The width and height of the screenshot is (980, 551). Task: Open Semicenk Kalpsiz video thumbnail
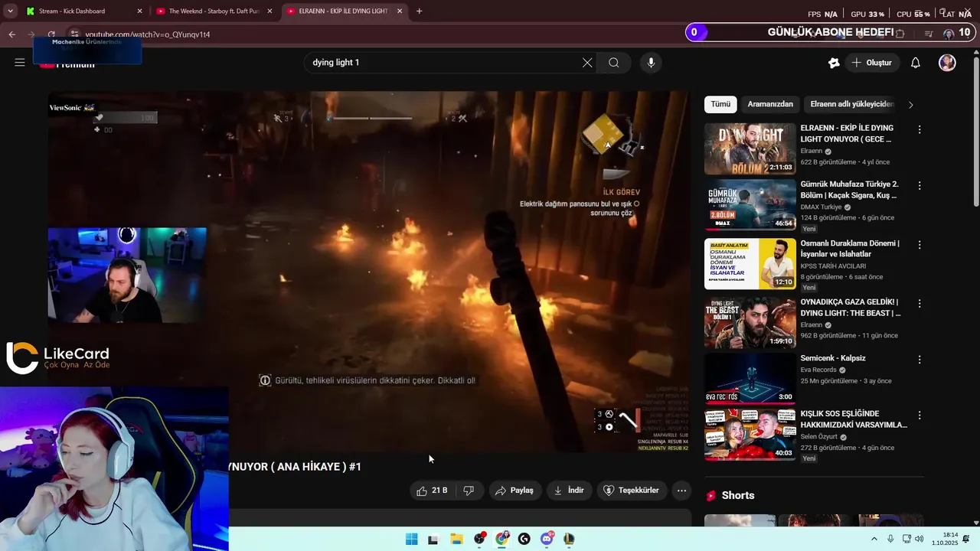coord(750,378)
